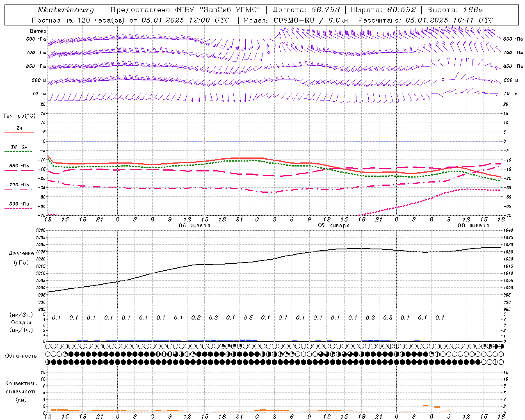Viewport: 525px width, 420px height.
Task: Click the Ветер panel label
Action: point(38,31)
